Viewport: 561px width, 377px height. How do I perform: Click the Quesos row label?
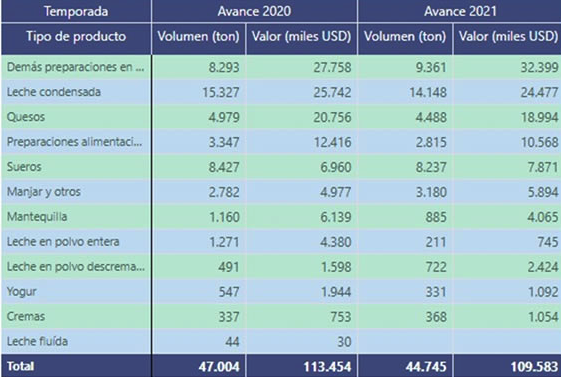(x=26, y=117)
